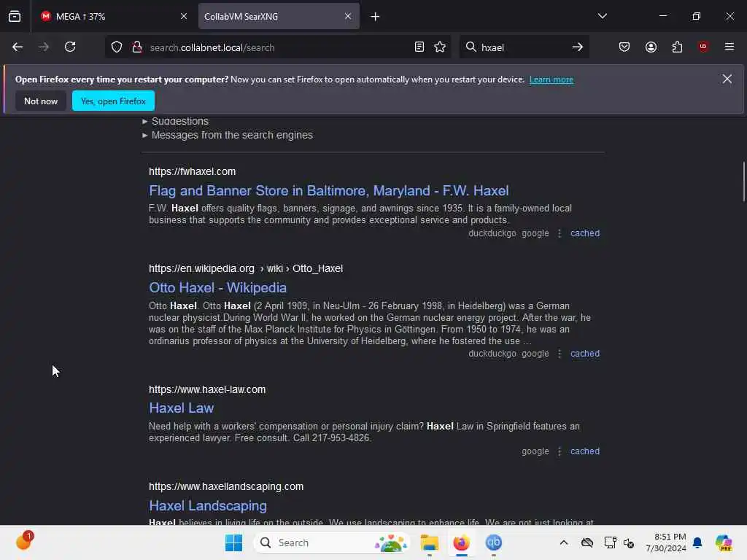Open extensions puzzle icon
The width and height of the screenshot is (747, 560).
coord(677,47)
